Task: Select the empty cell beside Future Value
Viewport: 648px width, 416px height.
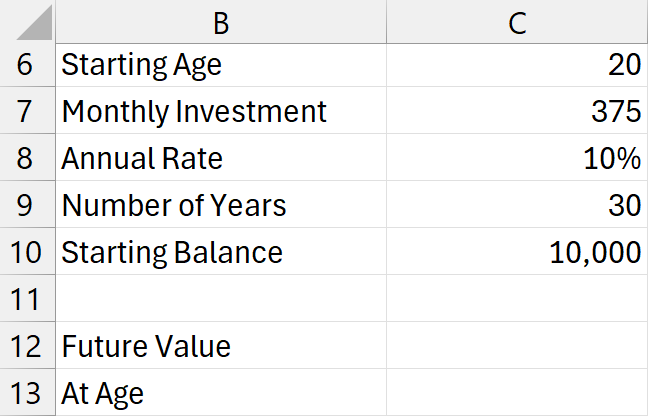Action: (517, 346)
